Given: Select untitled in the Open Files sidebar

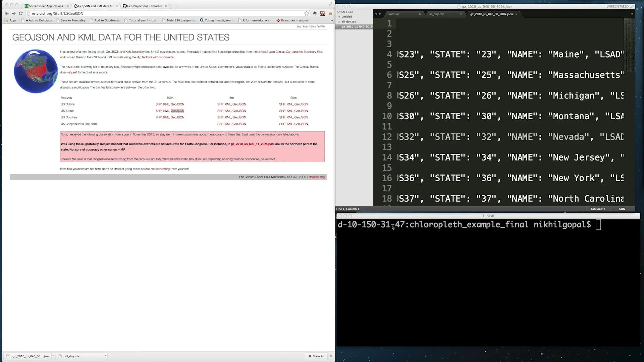Looking at the screenshot, I should 346,16.
